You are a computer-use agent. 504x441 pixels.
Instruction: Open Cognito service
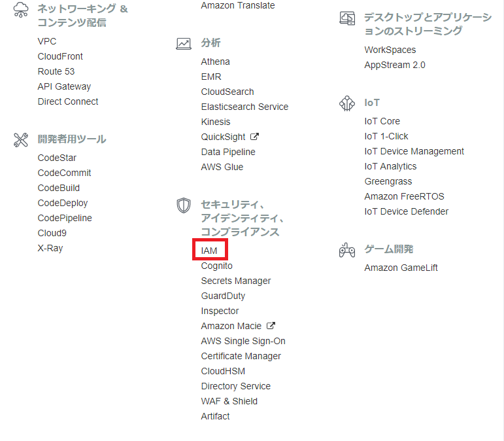tap(216, 266)
